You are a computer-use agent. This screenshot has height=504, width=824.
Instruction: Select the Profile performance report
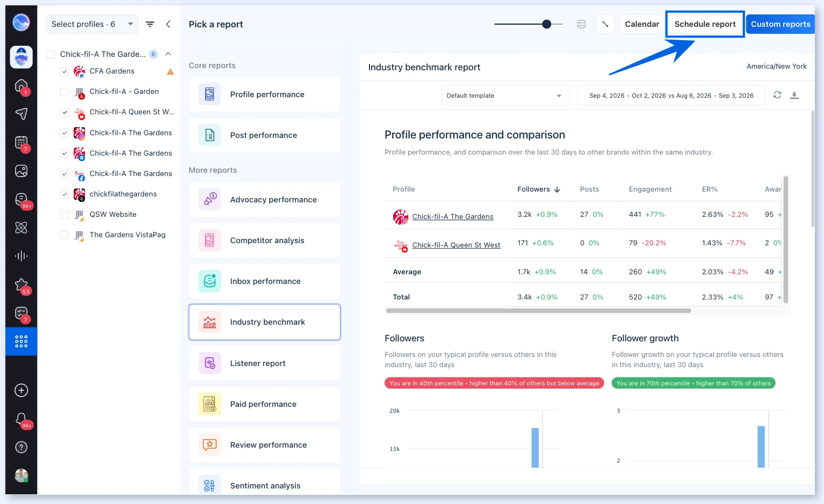[264, 94]
